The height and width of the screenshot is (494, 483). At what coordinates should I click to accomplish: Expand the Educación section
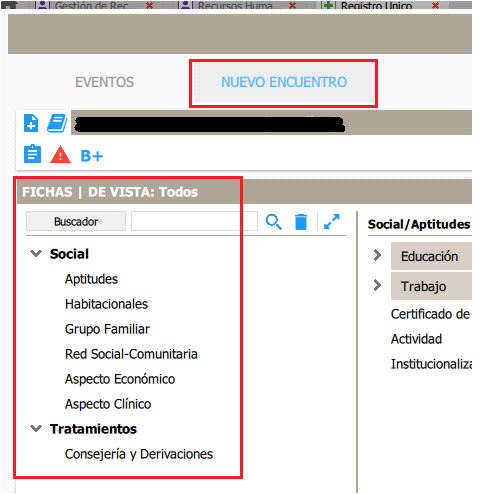pyautogui.click(x=377, y=255)
